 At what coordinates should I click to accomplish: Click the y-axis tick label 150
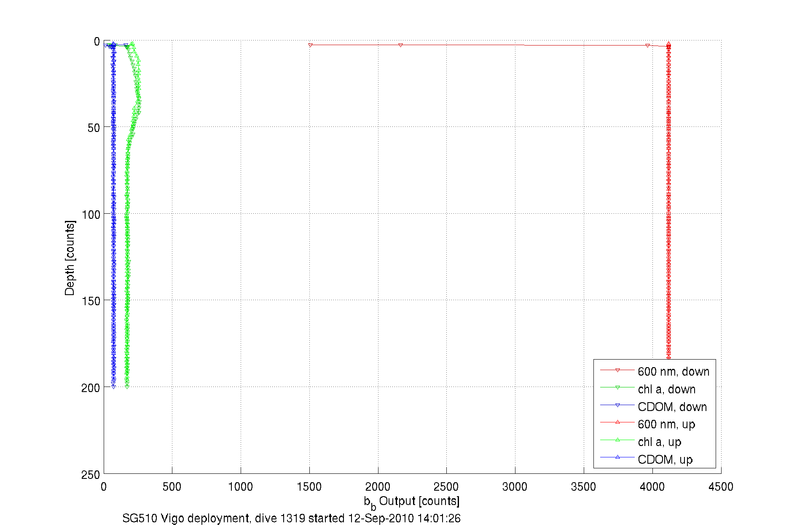pyautogui.click(x=91, y=301)
